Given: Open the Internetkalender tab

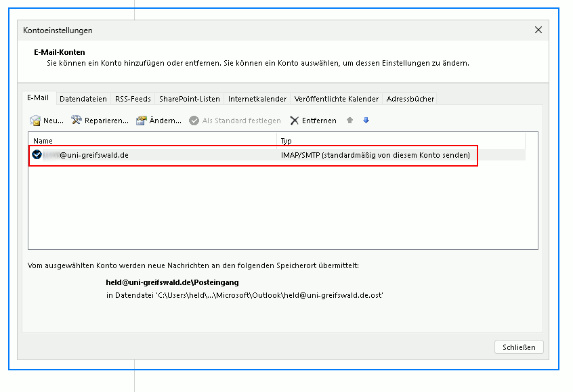Looking at the screenshot, I should tap(257, 99).
